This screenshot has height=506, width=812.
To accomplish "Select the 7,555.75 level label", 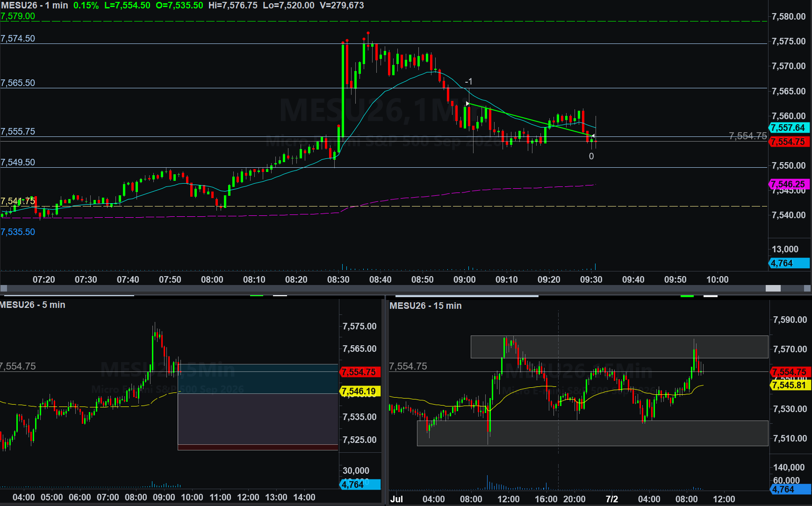I will tap(18, 131).
